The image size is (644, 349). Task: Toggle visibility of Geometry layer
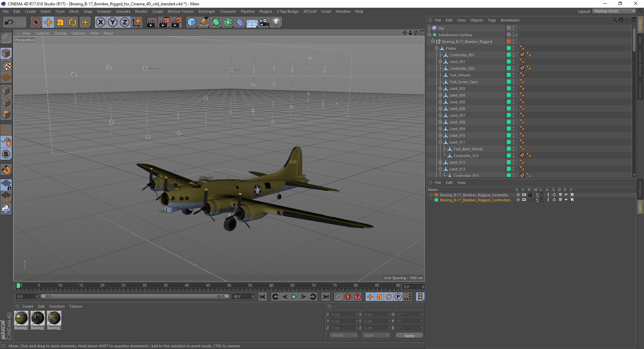(x=524, y=195)
